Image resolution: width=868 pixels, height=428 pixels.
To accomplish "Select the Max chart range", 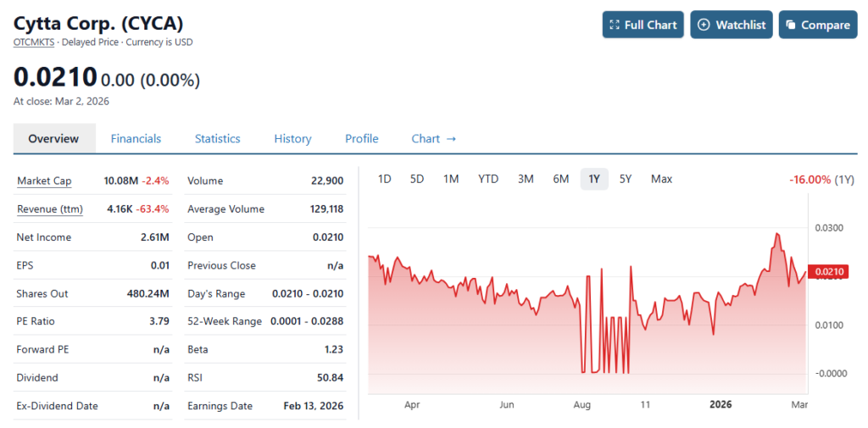I will pyautogui.click(x=661, y=179).
